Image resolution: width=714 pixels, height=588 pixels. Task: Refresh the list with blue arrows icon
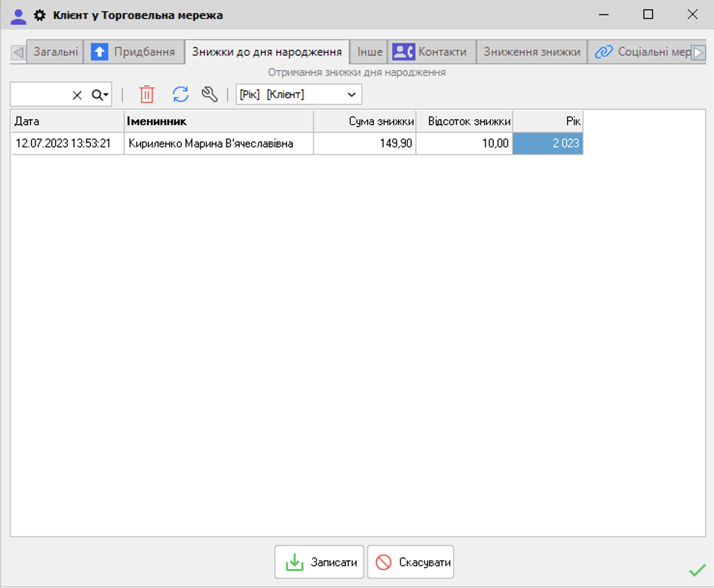181,94
